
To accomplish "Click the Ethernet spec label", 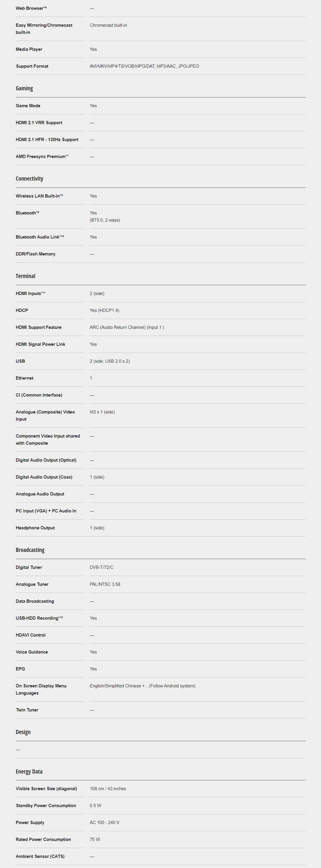I will point(25,378).
